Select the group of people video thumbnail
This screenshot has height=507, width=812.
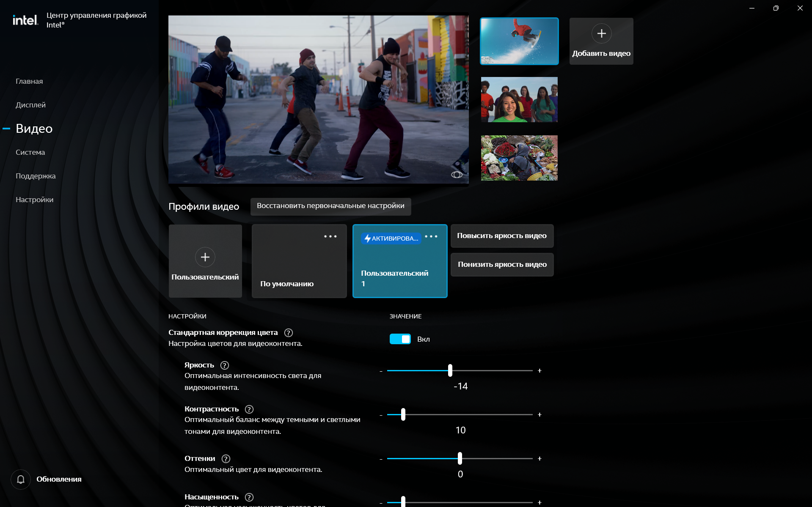519,100
